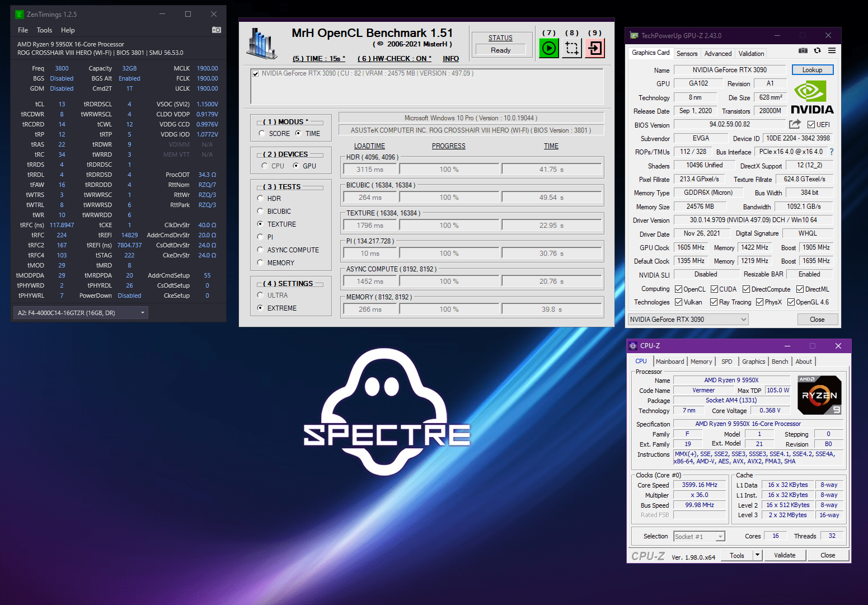Screen dimensions: 868x605
Task: Select the HDR test radio button
Action: 260,198
